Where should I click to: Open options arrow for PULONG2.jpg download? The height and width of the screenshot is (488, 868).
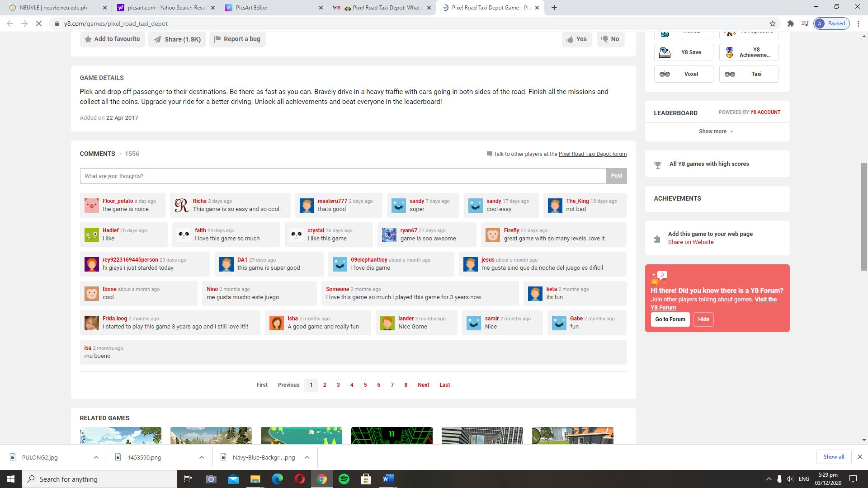pyautogui.click(x=96, y=457)
